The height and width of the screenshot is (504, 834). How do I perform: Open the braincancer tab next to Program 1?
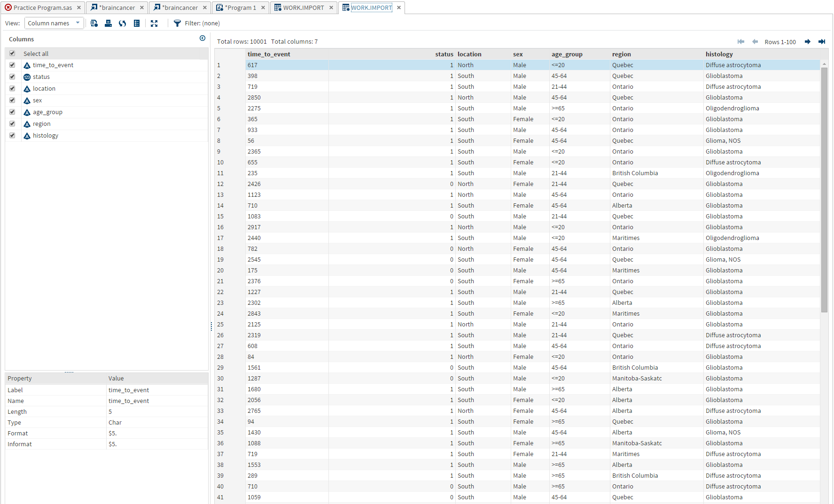click(x=180, y=8)
